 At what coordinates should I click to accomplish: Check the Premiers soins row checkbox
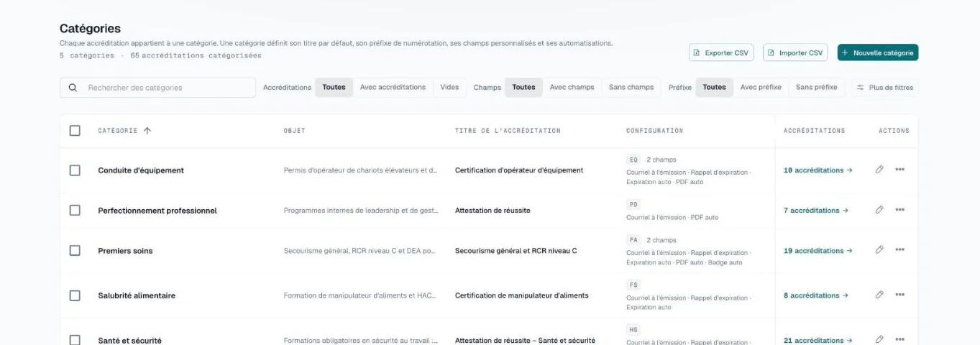[x=75, y=251]
